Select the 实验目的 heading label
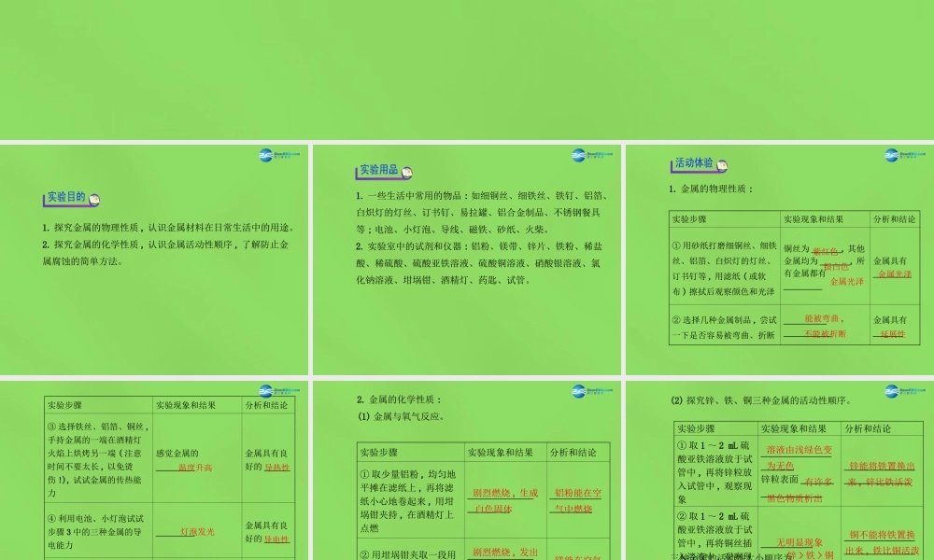This screenshot has width=934, height=560. [x=65, y=198]
